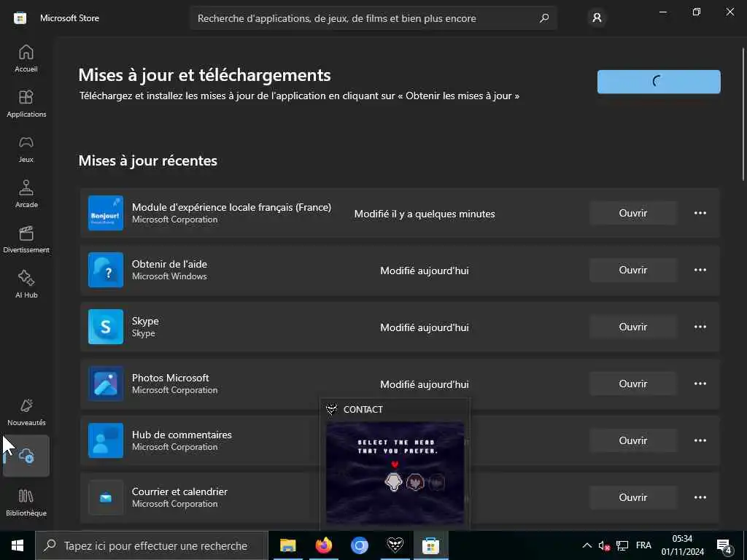Focus the Microsoft Store search field
The image size is (747, 560).
tap(373, 18)
